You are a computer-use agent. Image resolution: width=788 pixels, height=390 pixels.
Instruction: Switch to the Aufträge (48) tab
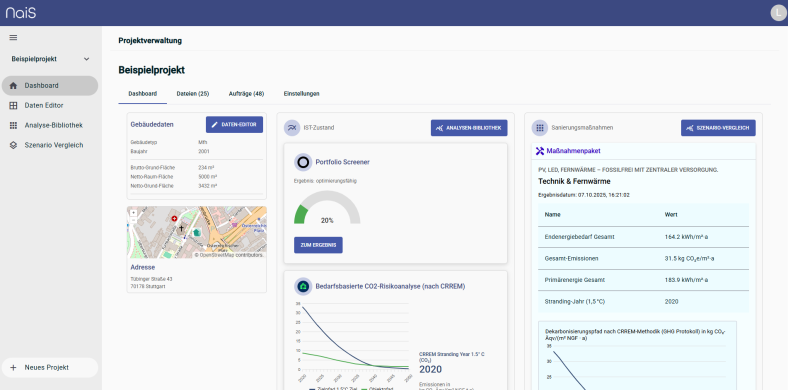pos(246,94)
